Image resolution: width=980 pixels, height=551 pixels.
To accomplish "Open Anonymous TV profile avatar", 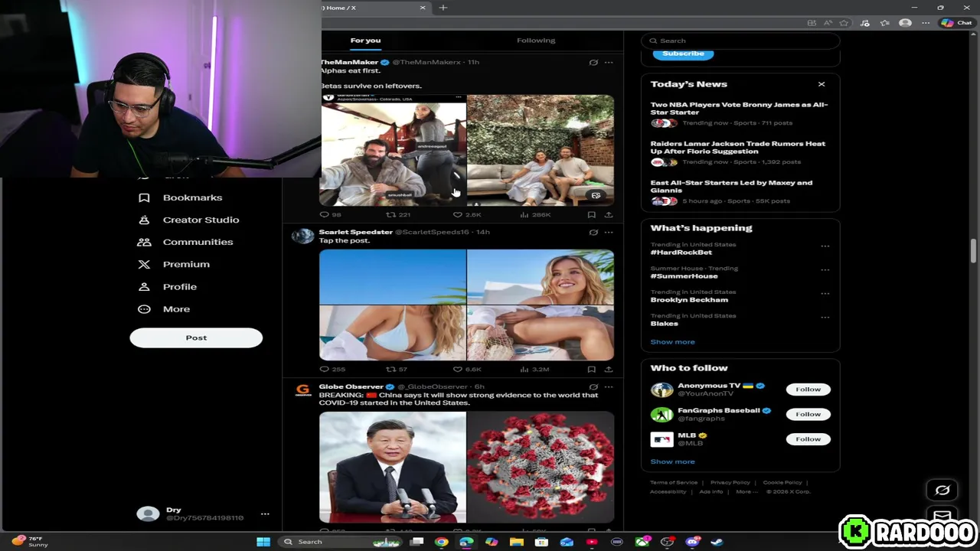I will click(x=661, y=390).
